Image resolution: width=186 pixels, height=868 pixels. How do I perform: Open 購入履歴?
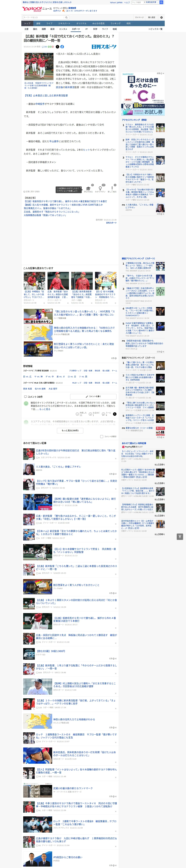tap(152, 18)
